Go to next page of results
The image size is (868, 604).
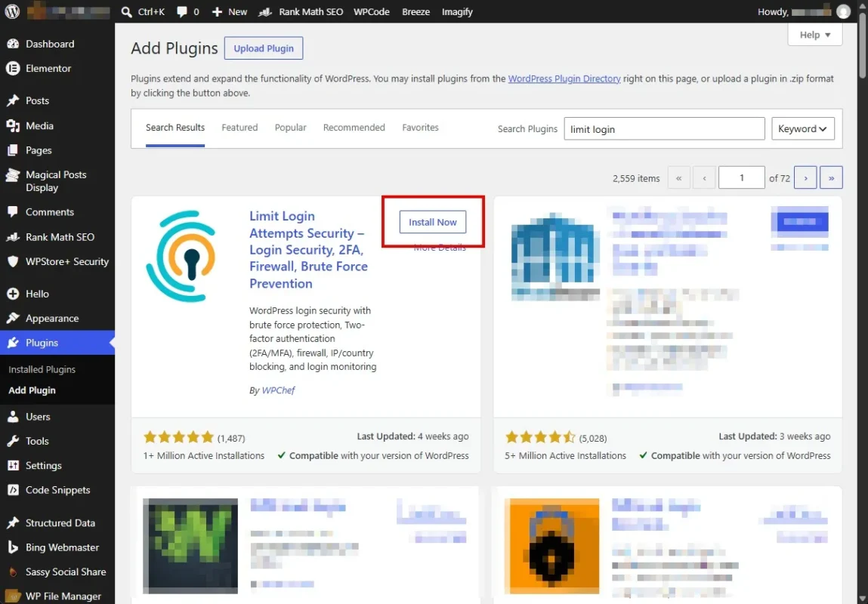[x=805, y=177]
